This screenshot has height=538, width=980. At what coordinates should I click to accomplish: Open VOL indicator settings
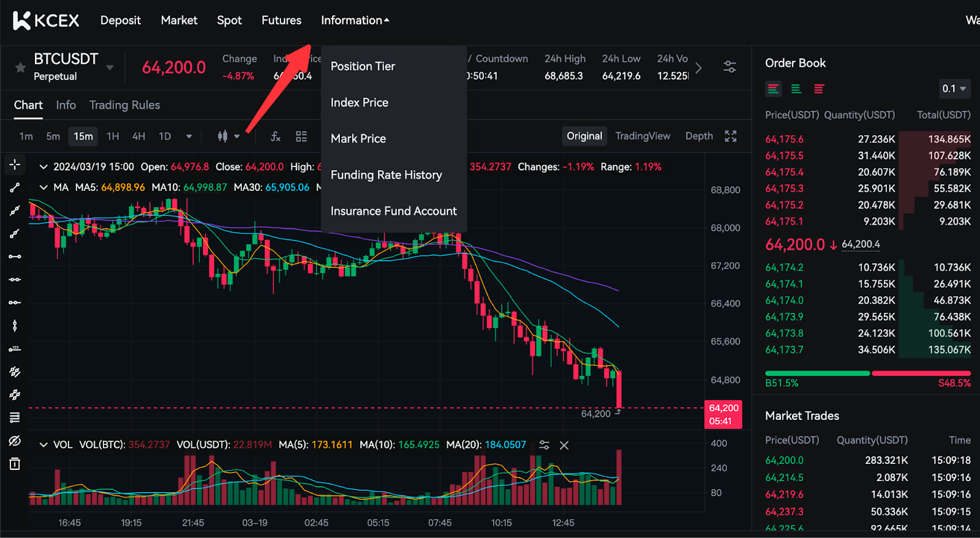point(544,445)
